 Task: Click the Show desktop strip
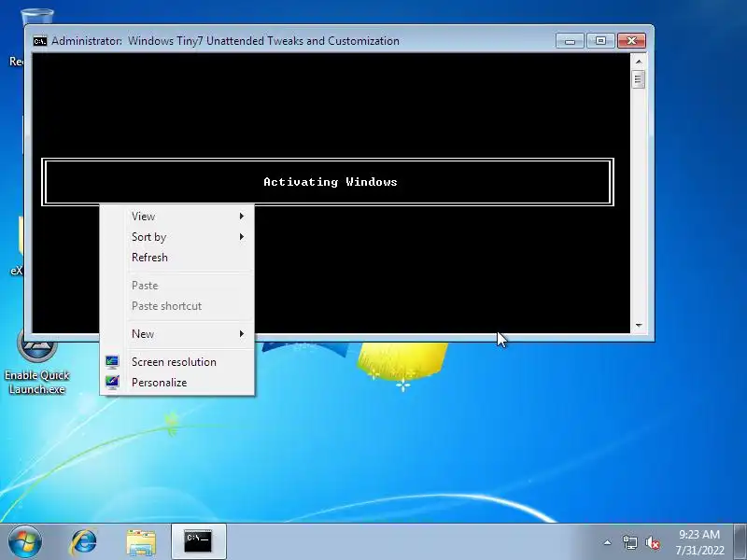point(740,541)
